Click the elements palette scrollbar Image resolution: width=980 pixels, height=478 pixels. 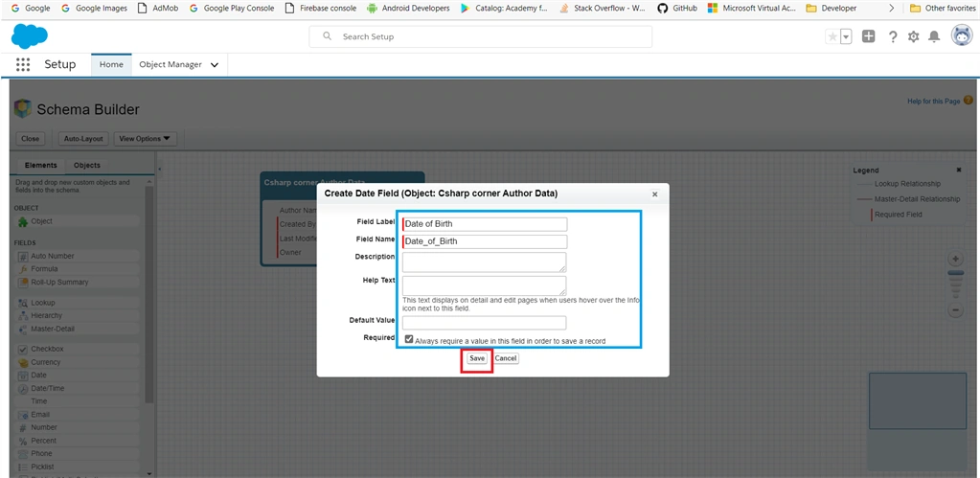coord(148,294)
